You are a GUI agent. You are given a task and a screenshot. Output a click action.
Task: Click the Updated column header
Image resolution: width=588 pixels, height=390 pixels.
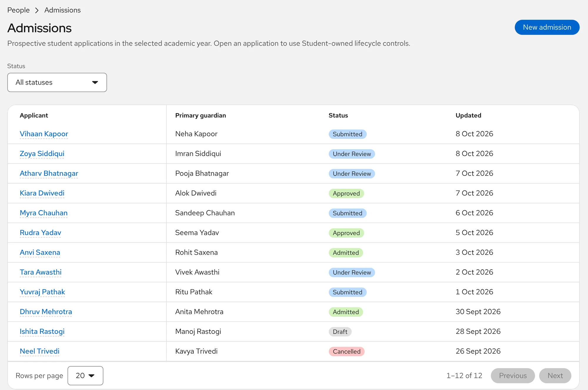(x=468, y=115)
